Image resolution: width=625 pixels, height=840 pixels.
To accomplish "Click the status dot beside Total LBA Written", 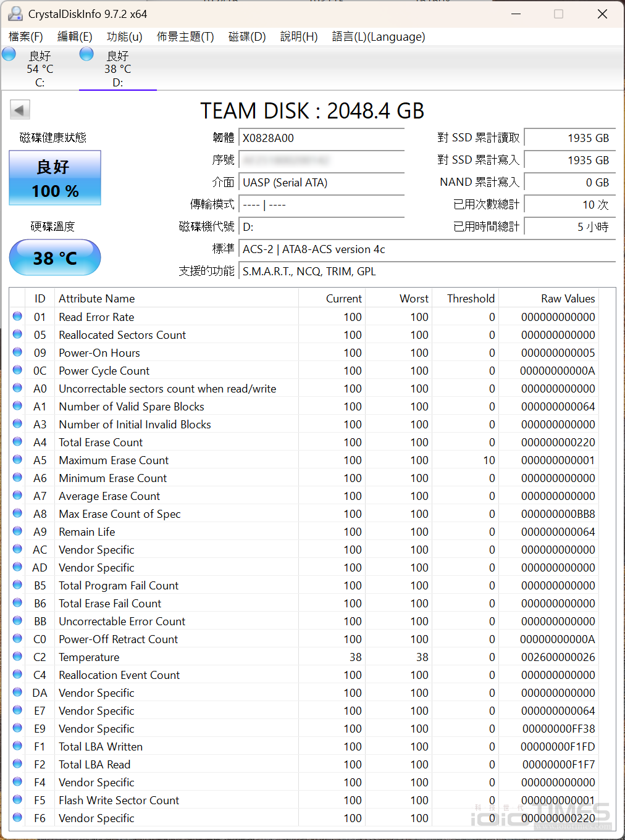I will [17, 746].
